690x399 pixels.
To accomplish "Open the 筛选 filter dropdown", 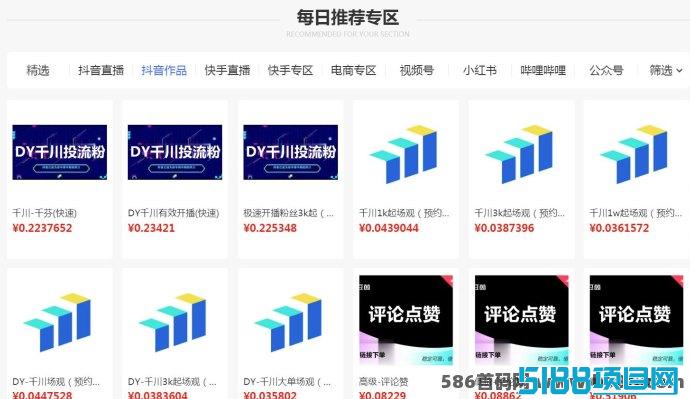I will pos(665,70).
